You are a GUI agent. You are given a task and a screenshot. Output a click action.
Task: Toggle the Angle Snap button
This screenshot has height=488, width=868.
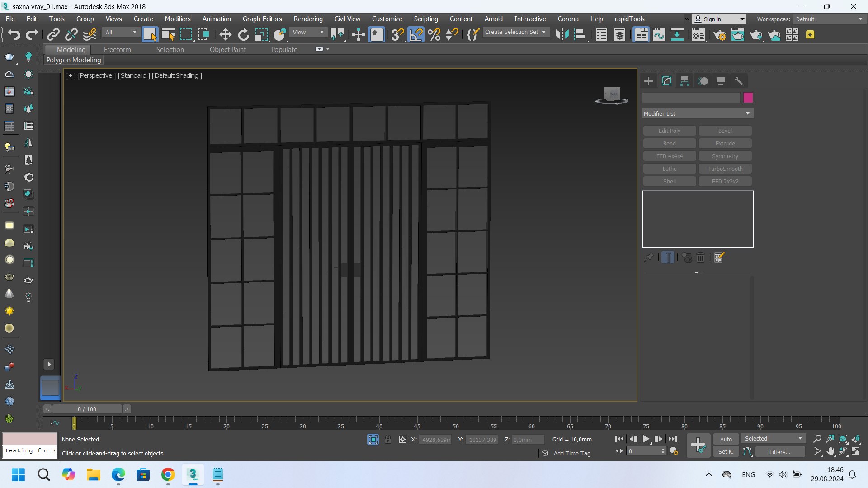pos(416,35)
